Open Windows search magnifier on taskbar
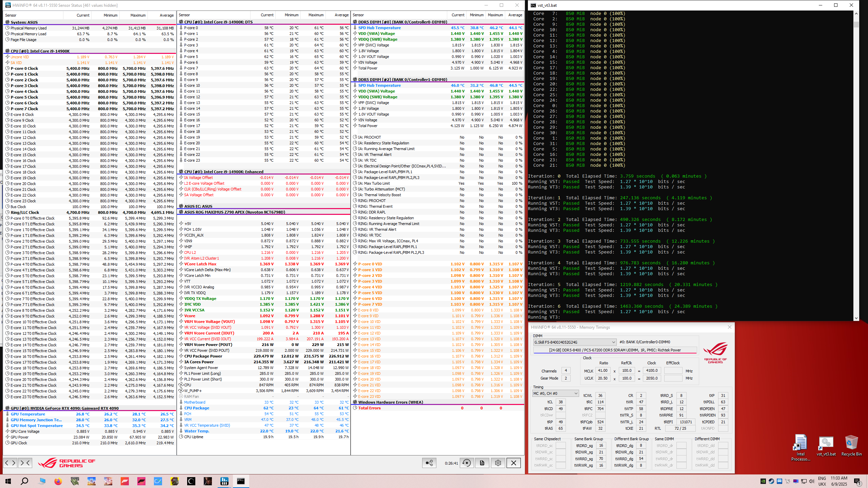Image resolution: width=868 pixels, height=488 pixels. tap(24, 481)
